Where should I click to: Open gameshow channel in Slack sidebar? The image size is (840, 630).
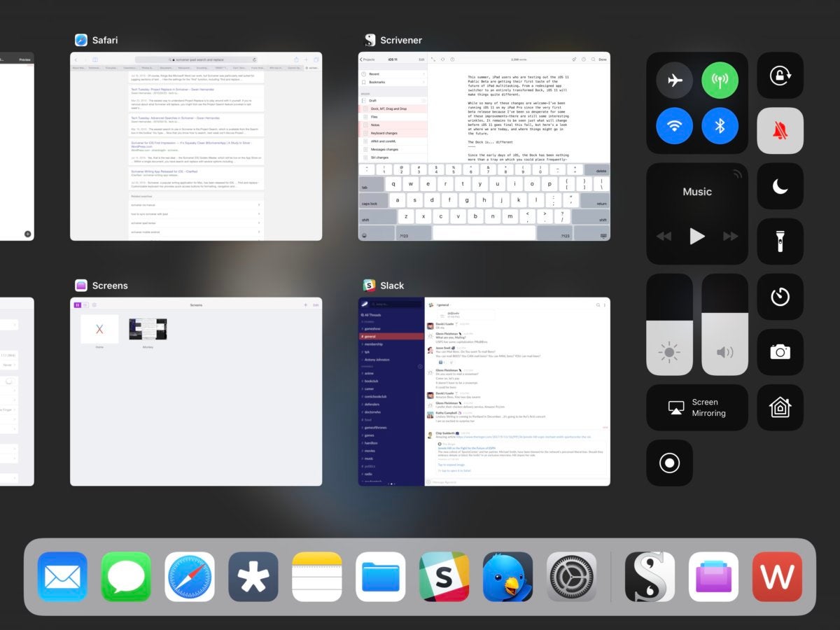point(391,328)
